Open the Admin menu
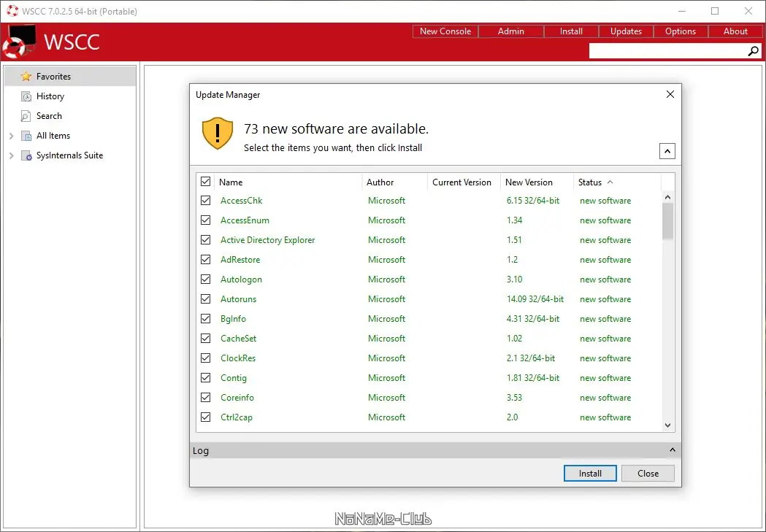This screenshot has width=766, height=532. [x=511, y=31]
